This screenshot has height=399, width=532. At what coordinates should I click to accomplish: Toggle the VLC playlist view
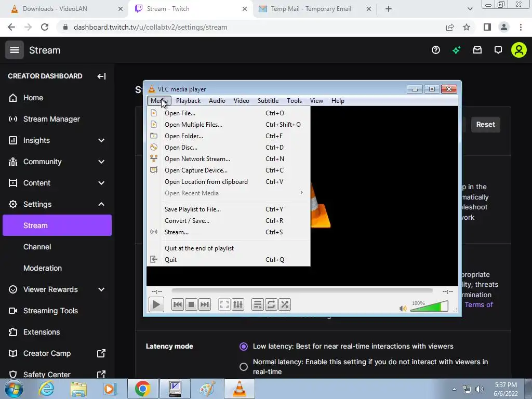(x=258, y=304)
